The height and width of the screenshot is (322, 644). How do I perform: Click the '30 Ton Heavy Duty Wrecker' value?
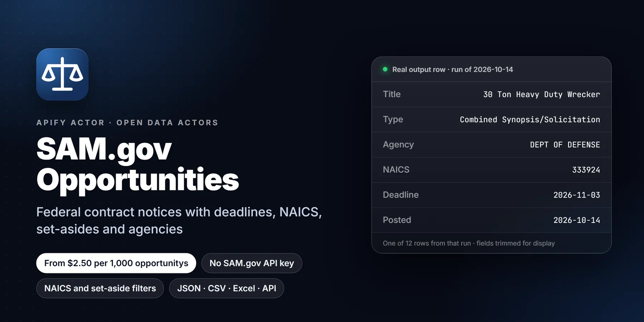pyautogui.click(x=542, y=94)
